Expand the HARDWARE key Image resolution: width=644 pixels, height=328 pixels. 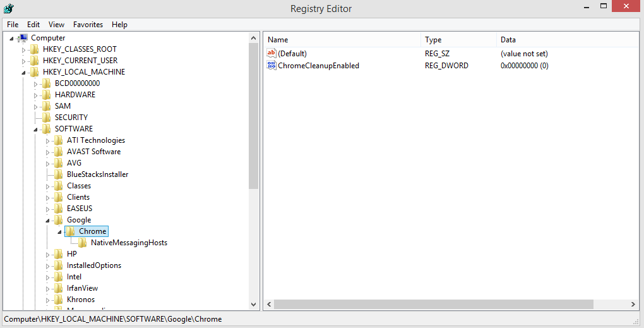(35, 96)
